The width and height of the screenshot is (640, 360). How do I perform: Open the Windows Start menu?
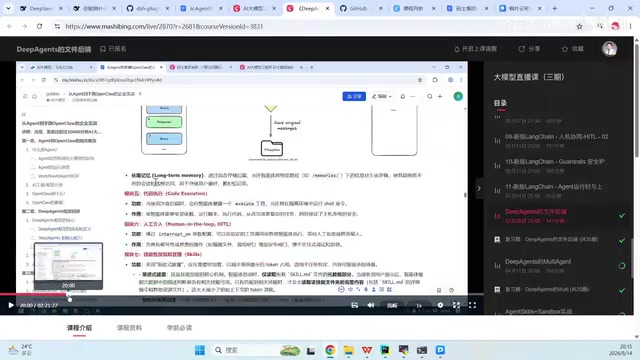(200, 350)
